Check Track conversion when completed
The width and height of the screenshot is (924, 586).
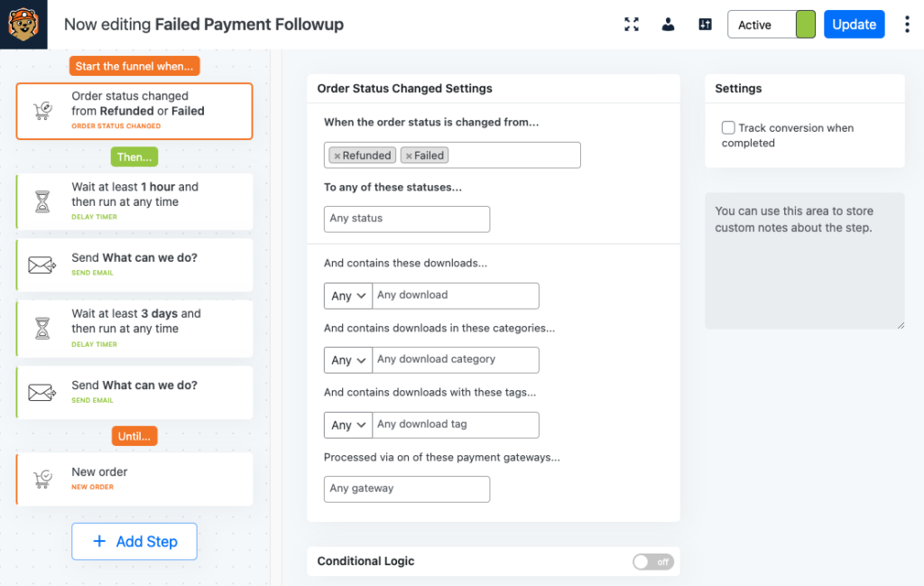tap(728, 128)
